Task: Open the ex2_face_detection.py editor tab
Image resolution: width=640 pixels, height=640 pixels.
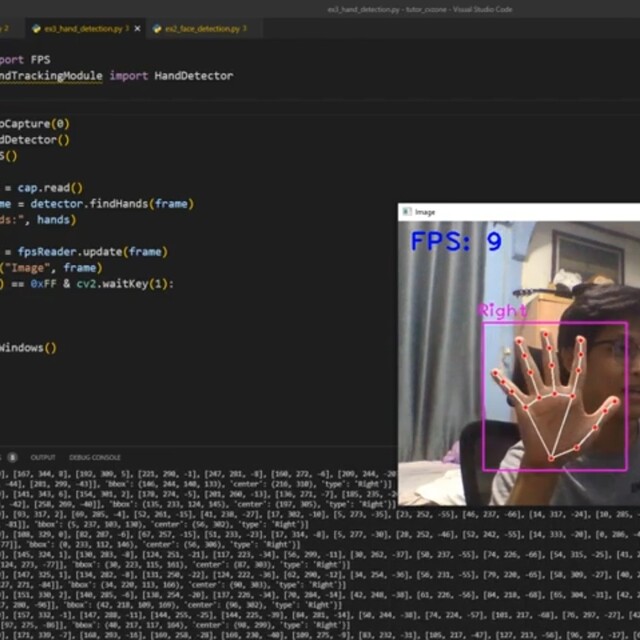Action: click(202, 29)
